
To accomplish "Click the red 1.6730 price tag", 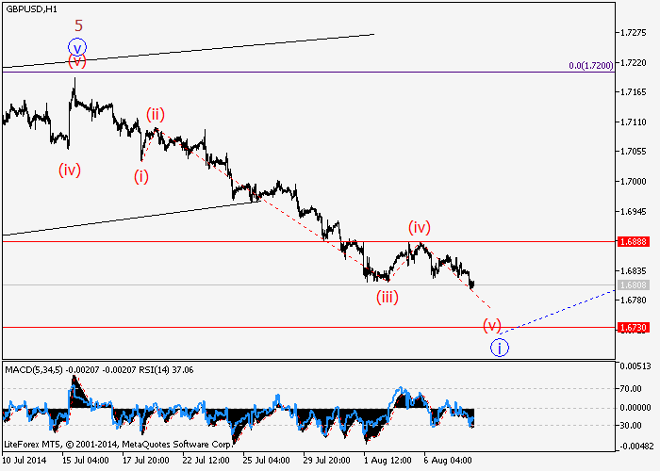I will [633, 327].
